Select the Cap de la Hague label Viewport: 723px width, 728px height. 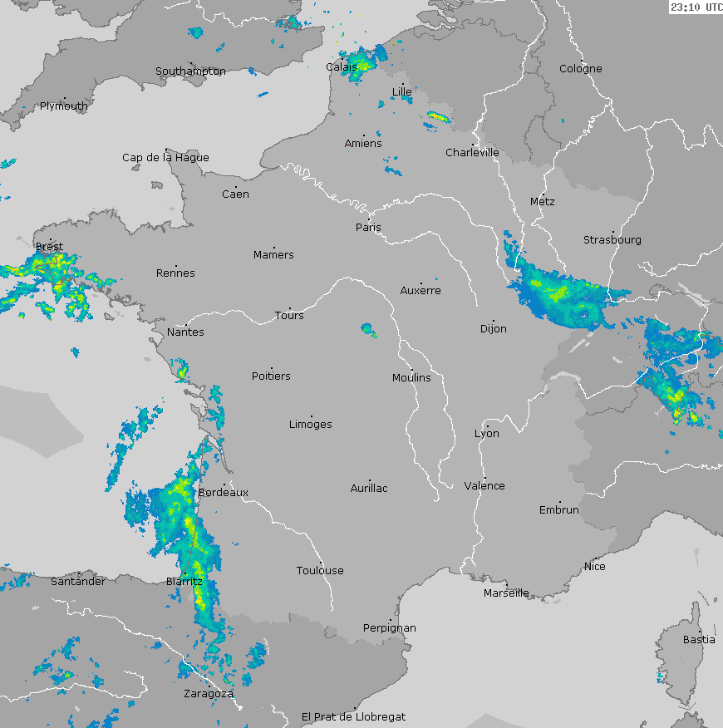[x=165, y=158]
